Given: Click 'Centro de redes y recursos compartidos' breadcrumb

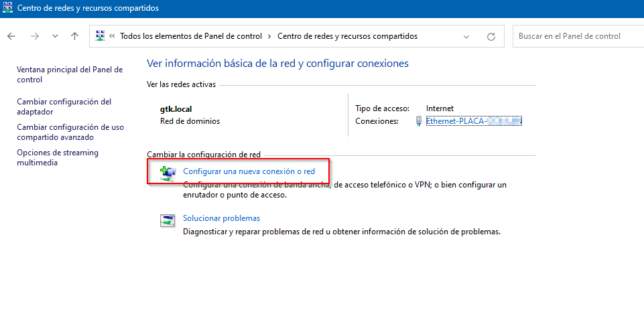Looking at the screenshot, I should tap(347, 36).
